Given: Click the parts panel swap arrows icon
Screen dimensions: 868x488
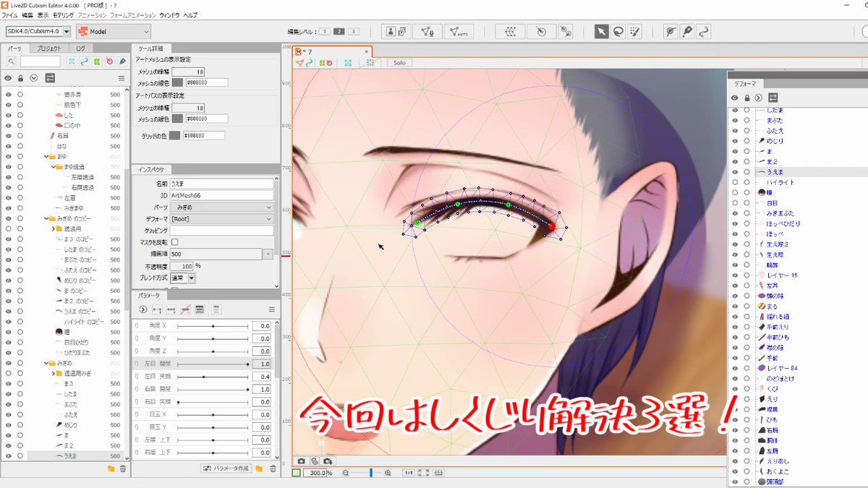Looking at the screenshot, I should (x=50, y=78).
